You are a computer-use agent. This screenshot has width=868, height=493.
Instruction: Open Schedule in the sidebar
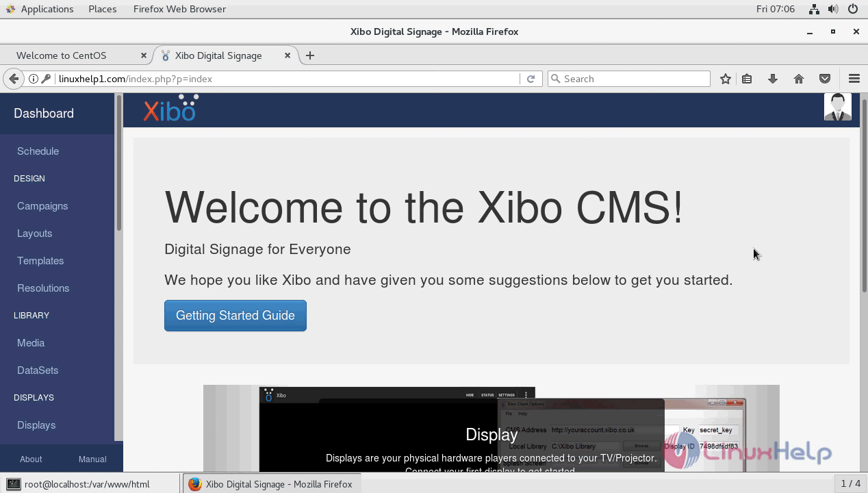38,151
